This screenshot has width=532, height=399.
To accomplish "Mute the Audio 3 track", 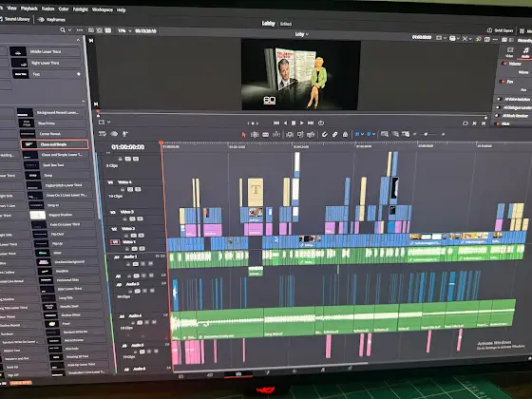I will pyautogui.click(x=152, y=291).
